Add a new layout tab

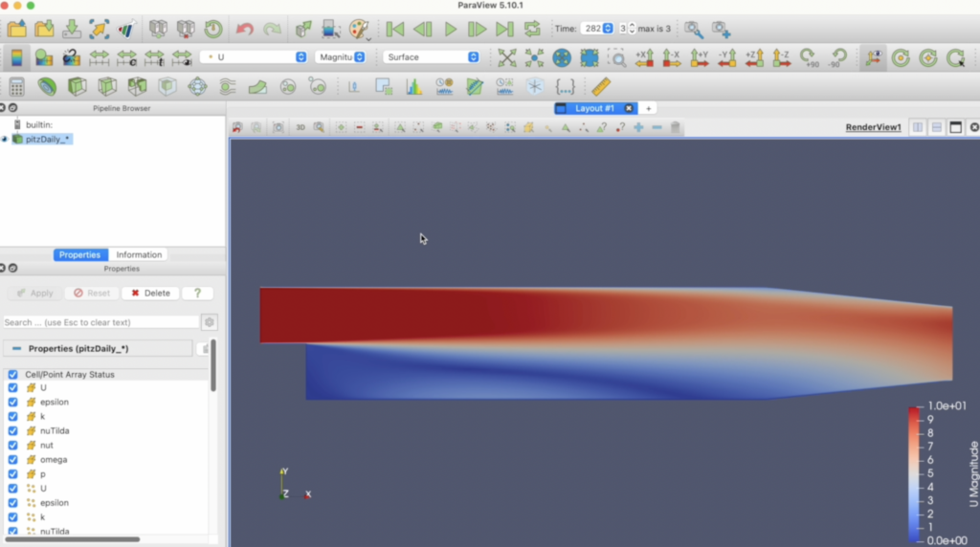(648, 109)
